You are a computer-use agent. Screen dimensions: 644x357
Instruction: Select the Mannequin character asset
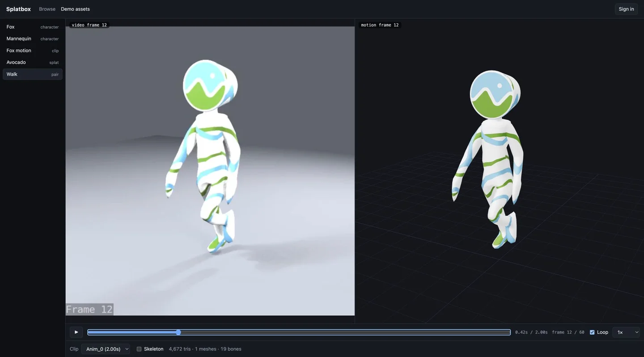point(33,39)
